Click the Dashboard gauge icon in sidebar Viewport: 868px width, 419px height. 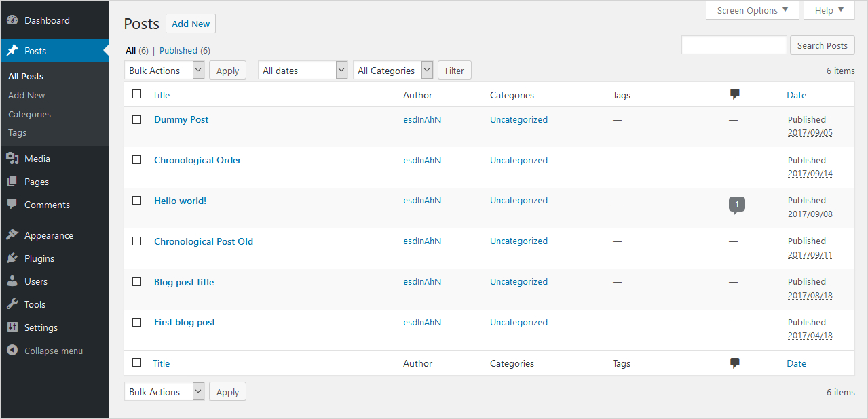point(12,20)
